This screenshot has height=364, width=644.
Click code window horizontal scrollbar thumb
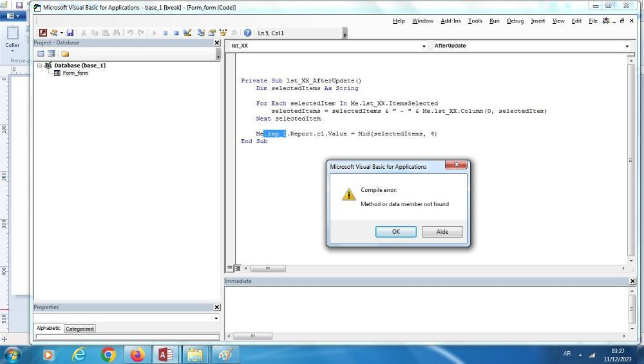coord(268,268)
